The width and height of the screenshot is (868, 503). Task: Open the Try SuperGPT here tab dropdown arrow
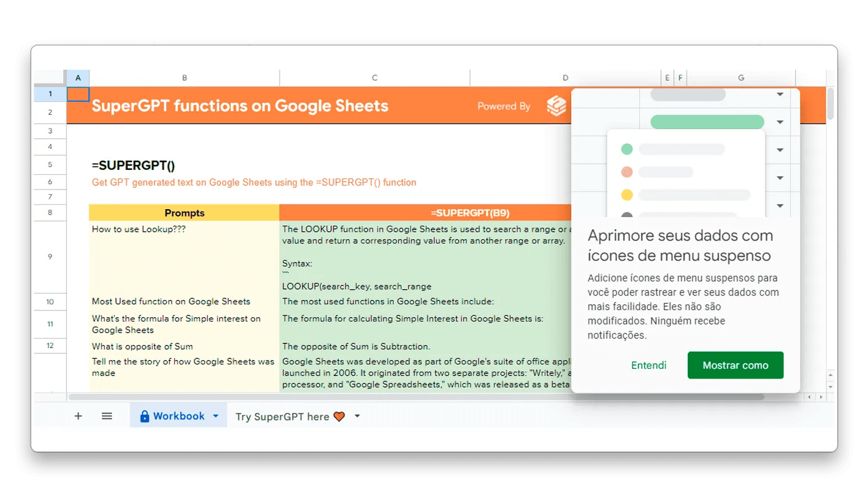(x=357, y=417)
